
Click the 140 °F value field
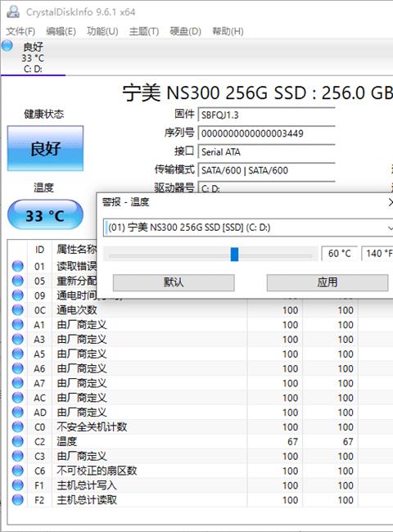[377, 254]
